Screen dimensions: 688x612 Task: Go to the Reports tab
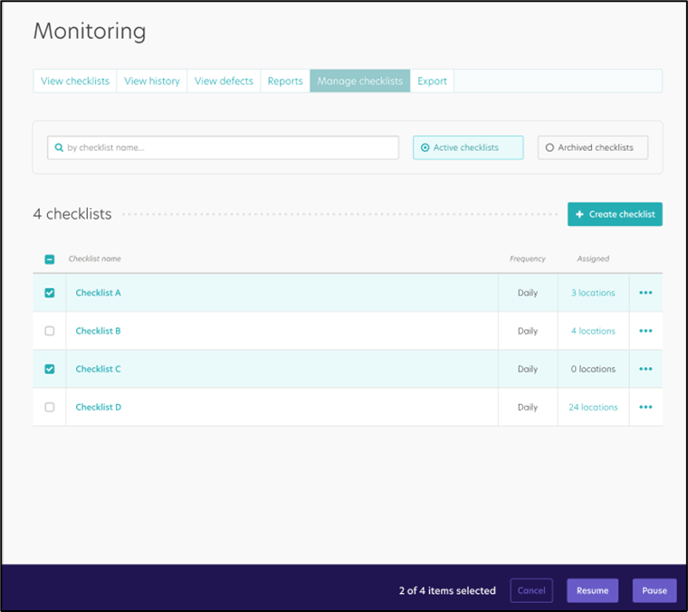tap(285, 81)
